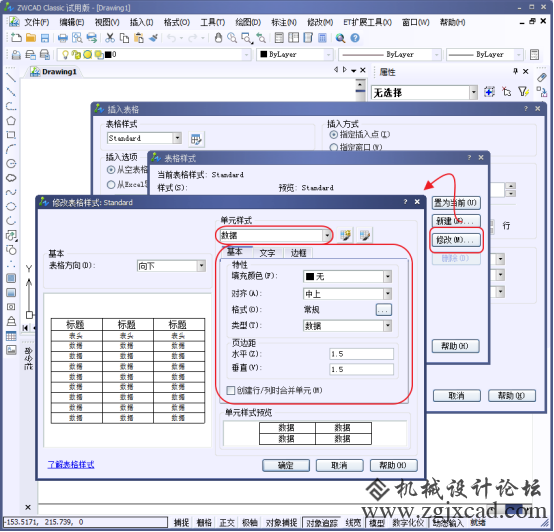Viewport: 554px width, 532px height.
Task: Open the 了解表格样式 help link
Action: 71,465
